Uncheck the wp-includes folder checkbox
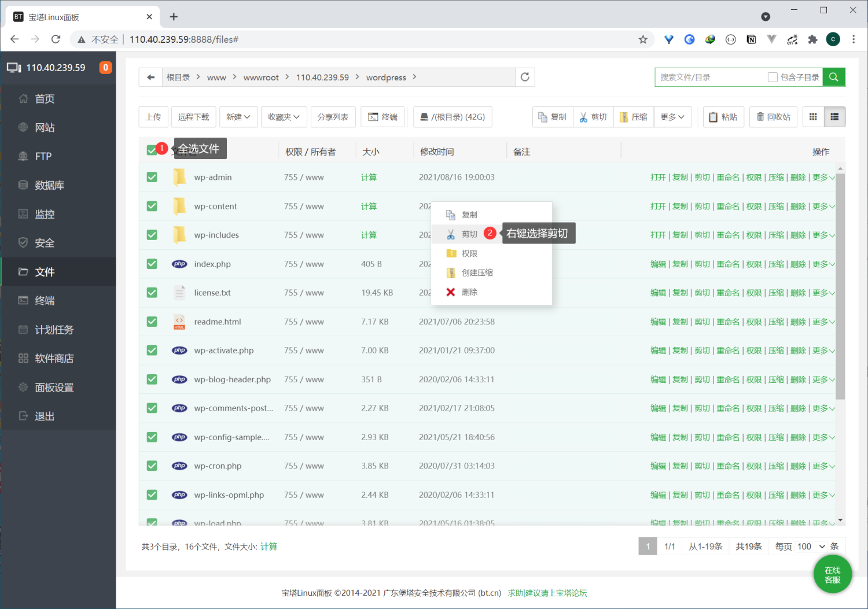Image resolution: width=868 pixels, height=609 pixels. 152,235
